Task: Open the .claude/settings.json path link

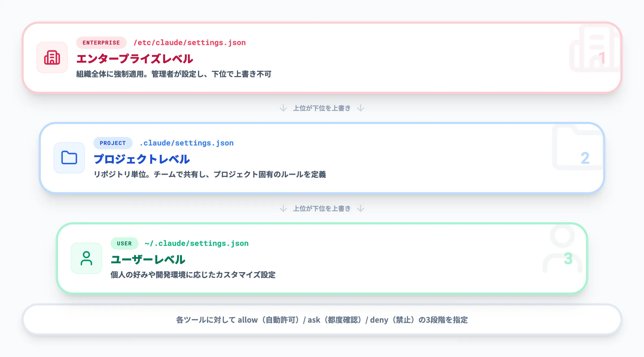Action: coord(186,143)
